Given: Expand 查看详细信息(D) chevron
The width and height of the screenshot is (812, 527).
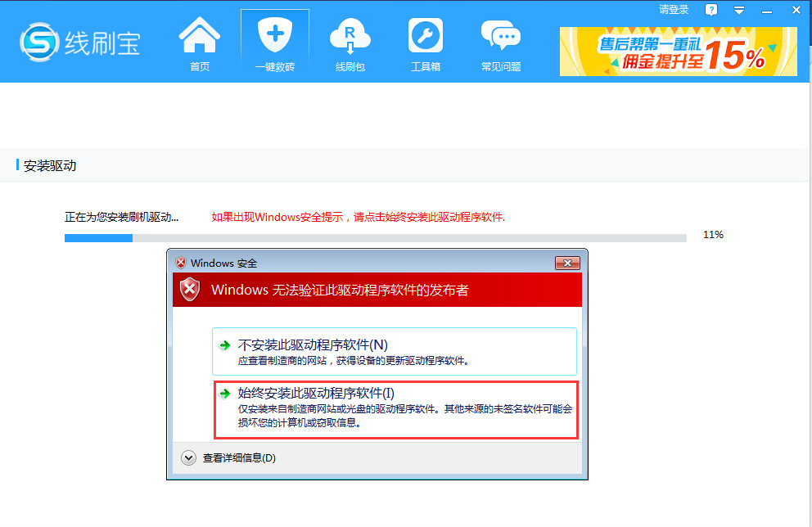Looking at the screenshot, I should point(188,457).
